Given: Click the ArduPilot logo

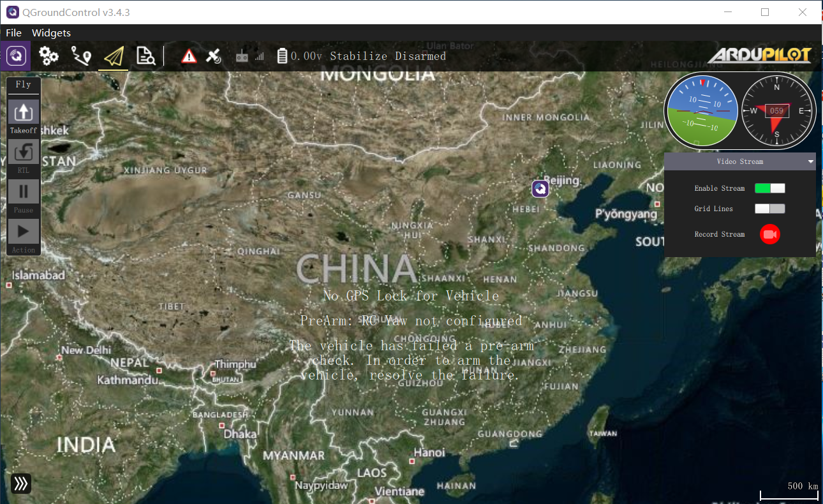Looking at the screenshot, I should coord(759,56).
